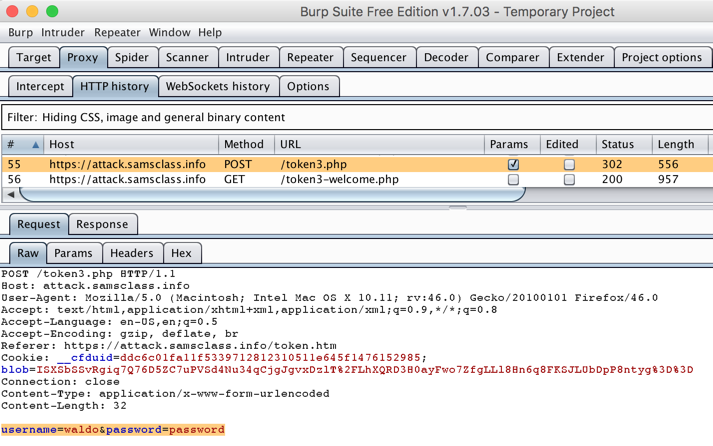Open the filter settings bar
Screen dimensions: 713x446
356,117
